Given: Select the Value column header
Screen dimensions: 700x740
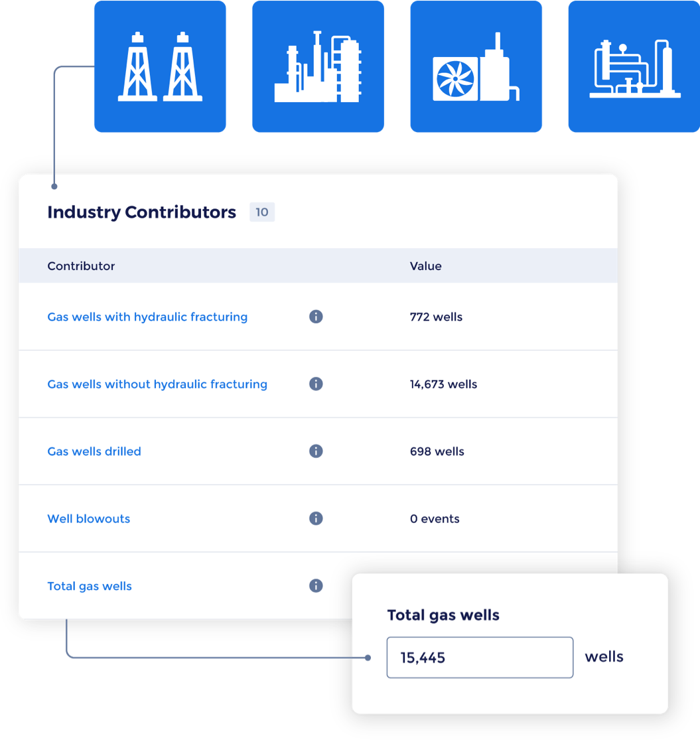Looking at the screenshot, I should pos(425,265).
